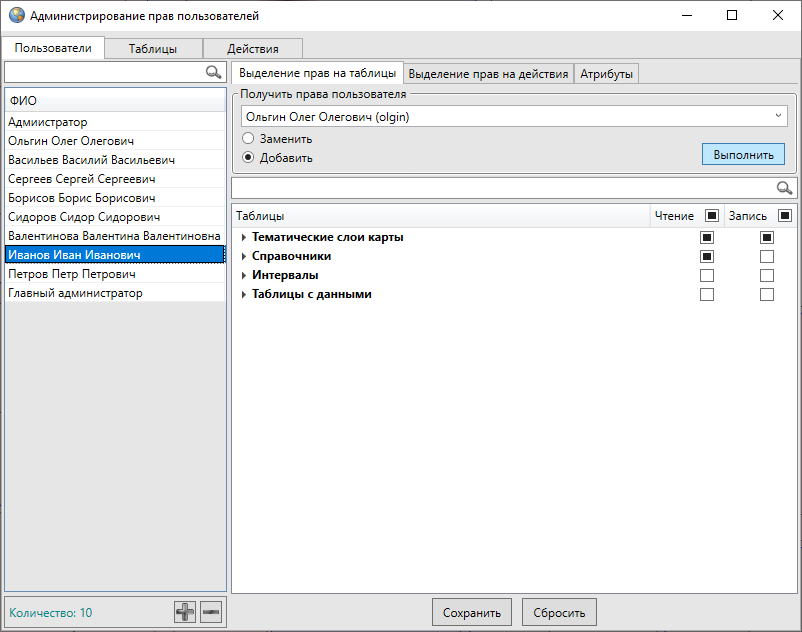Select user Петров Петр Петрович
Screen dimensions: 802x632
72,274
